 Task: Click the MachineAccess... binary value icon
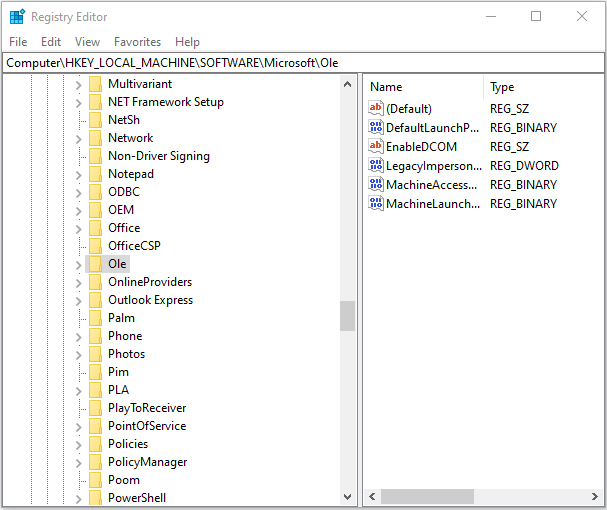(376, 184)
